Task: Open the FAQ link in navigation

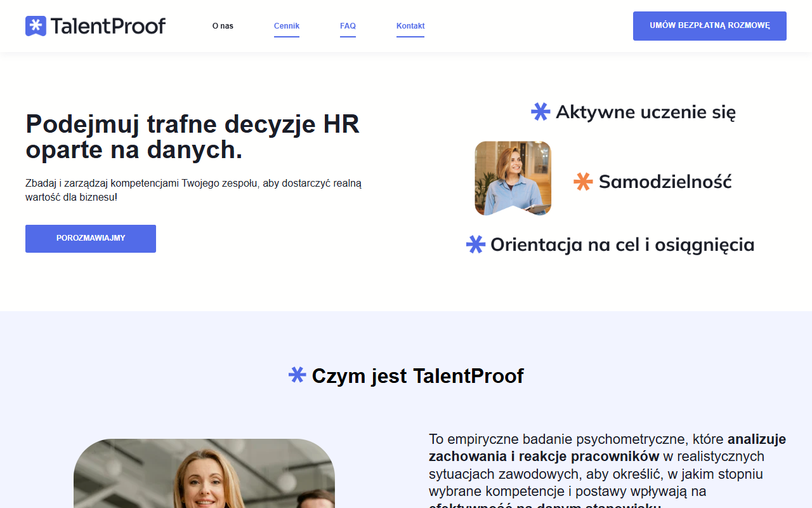Action: click(348, 26)
